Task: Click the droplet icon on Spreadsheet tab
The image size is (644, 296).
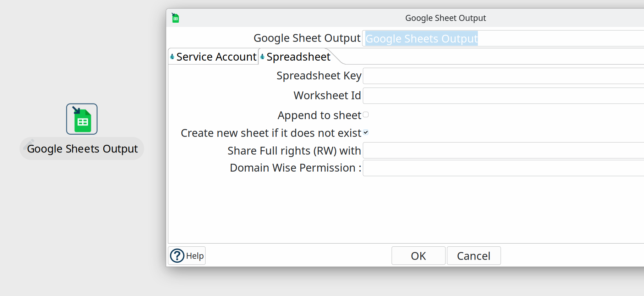Action: coord(262,57)
